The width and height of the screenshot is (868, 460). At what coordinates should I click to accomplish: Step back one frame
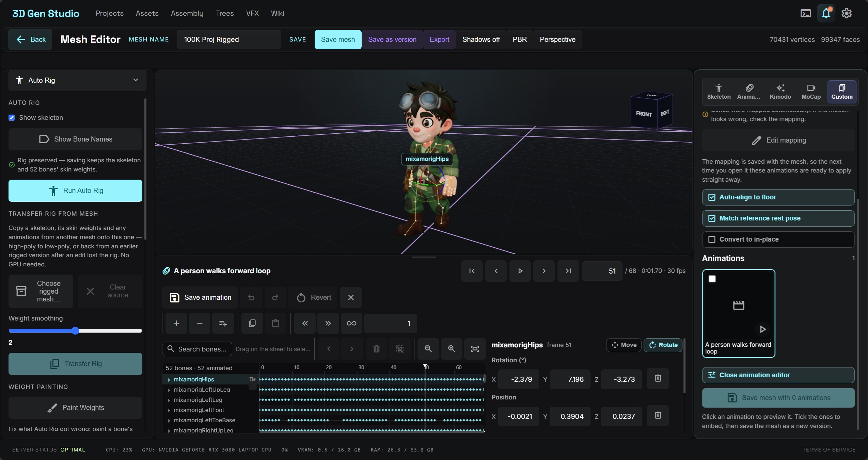(x=496, y=271)
